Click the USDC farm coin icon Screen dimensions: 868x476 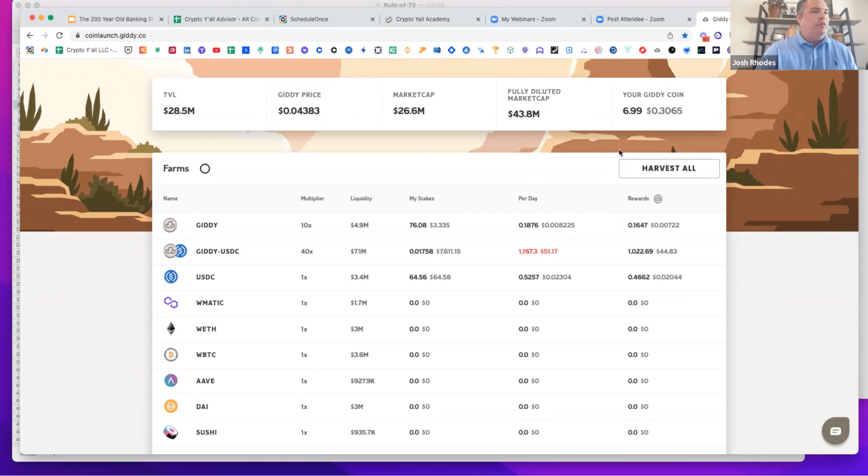point(171,277)
